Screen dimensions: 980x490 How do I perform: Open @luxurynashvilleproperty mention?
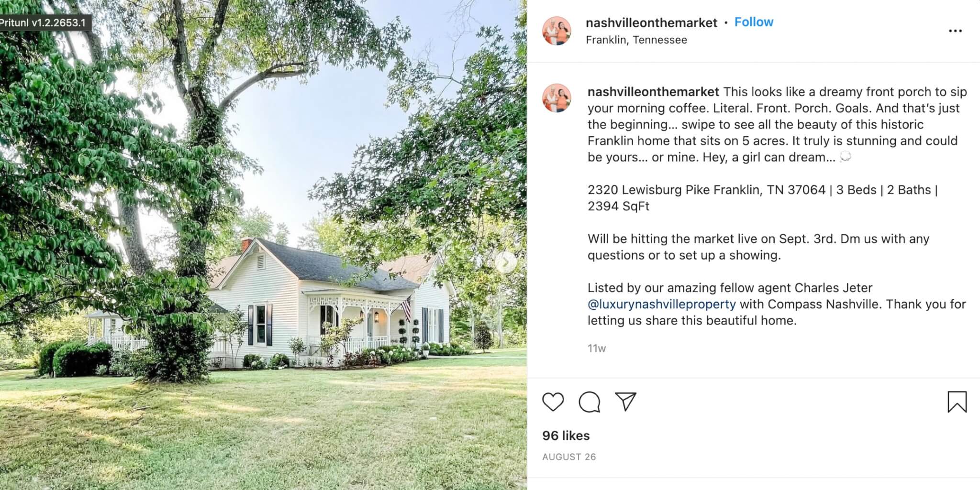coord(662,304)
